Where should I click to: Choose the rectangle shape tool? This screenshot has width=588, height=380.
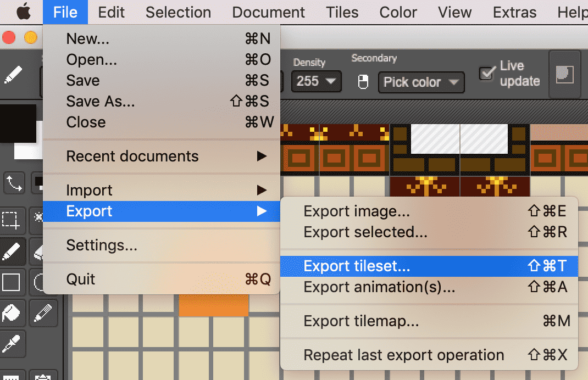tap(11, 283)
